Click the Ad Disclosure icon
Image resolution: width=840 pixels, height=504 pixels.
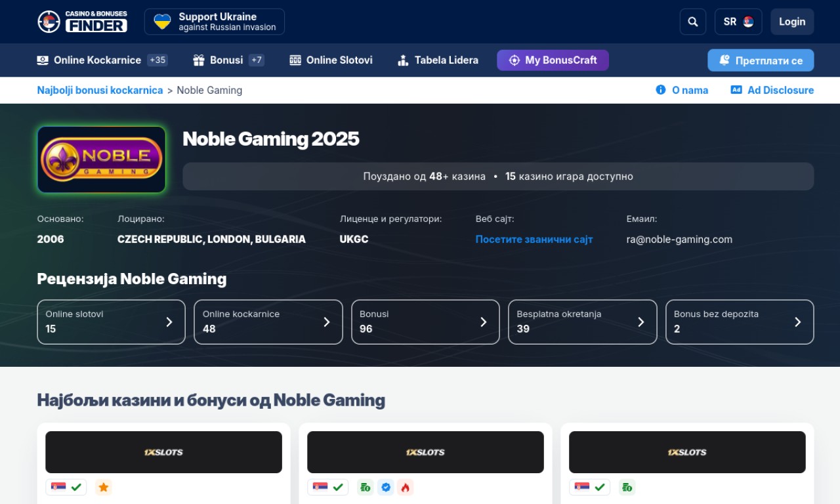coord(736,90)
